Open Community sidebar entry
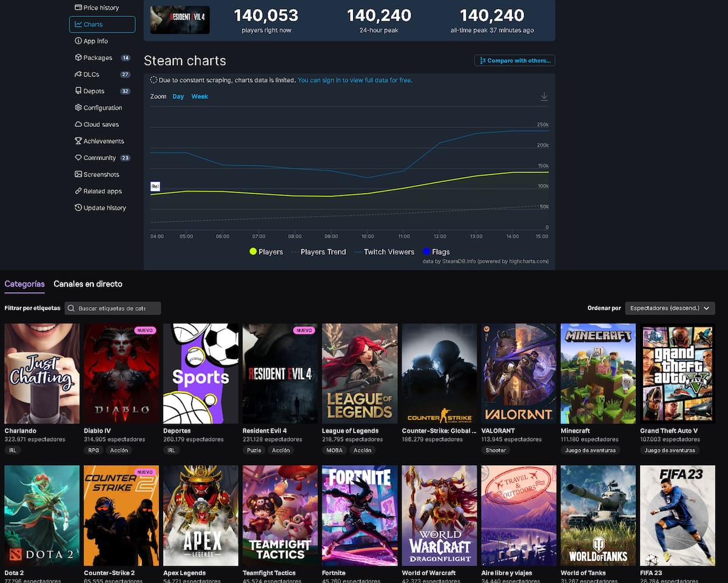Screen dimensions: 728x583 pyautogui.click(x=102, y=158)
